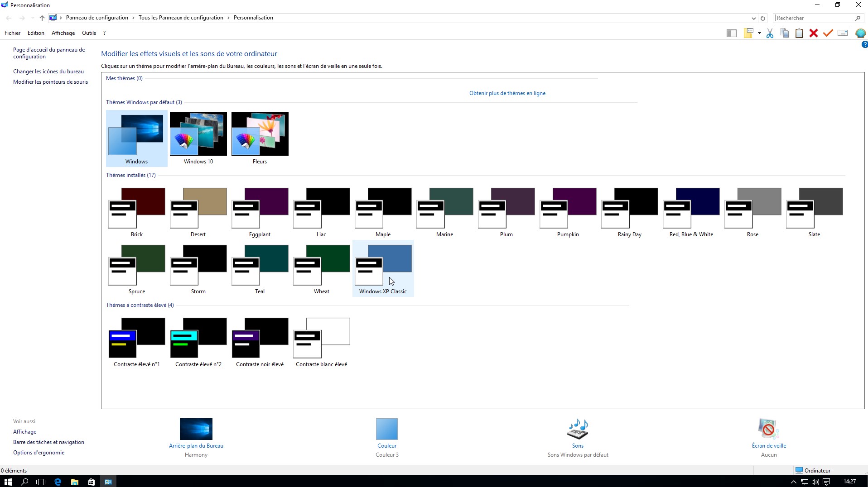Image resolution: width=868 pixels, height=487 pixels.
Task: Select the Windows default theme
Action: point(136,138)
